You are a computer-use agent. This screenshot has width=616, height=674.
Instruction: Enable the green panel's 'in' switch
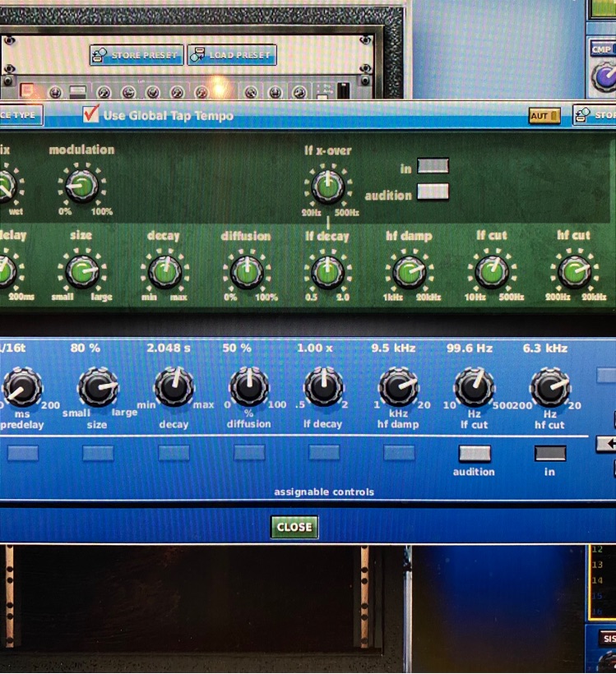433,166
